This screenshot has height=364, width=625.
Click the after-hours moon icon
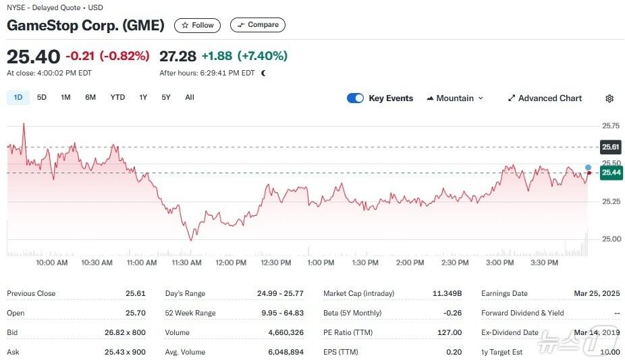click(x=263, y=73)
